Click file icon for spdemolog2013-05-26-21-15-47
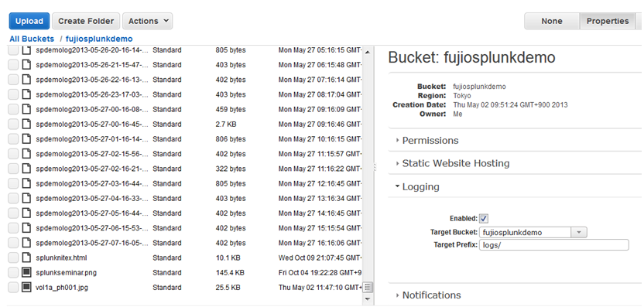Screen dimensions: 644x307 click(x=26, y=65)
